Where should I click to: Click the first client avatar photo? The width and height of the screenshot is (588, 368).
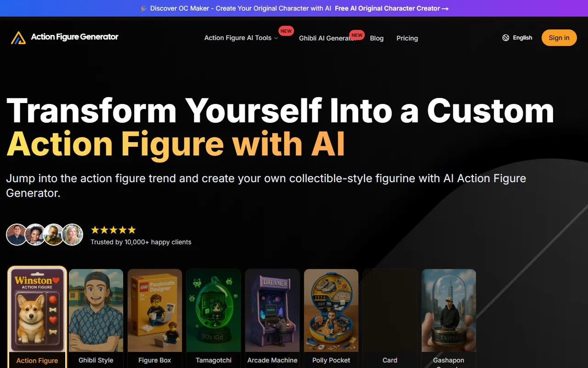[17, 235]
